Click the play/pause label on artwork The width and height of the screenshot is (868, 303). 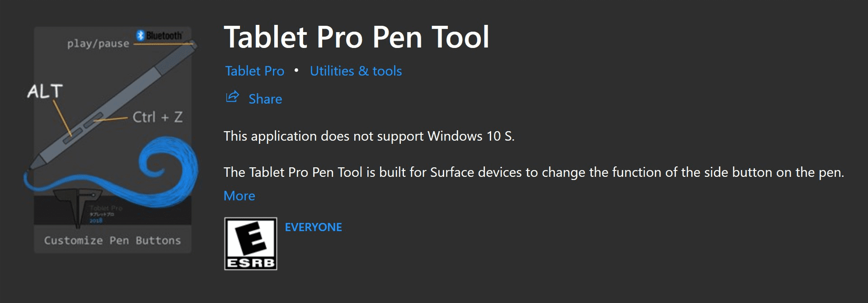point(98,43)
